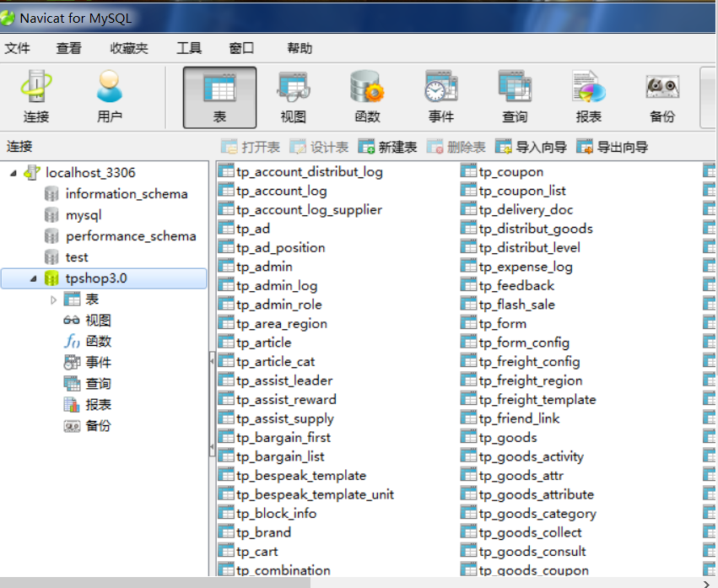Select the tp_goods table
The image size is (718, 588).
pyautogui.click(x=508, y=438)
